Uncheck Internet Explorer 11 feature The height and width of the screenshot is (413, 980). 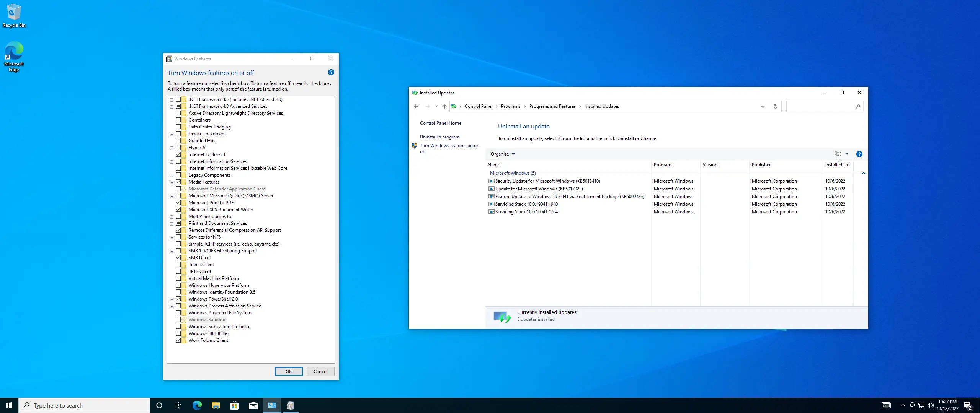pos(178,154)
